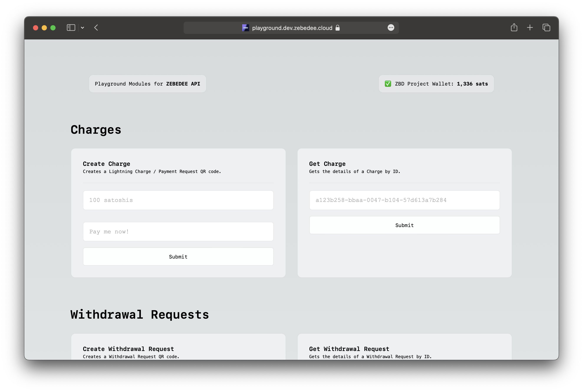
Task: Submit the Get Charge form
Action: (404, 225)
